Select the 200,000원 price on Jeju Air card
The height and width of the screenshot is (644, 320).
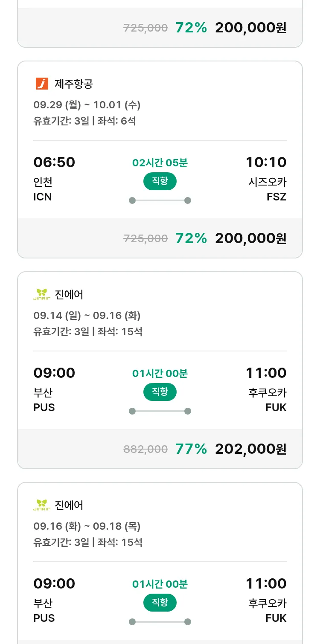pos(250,238)
